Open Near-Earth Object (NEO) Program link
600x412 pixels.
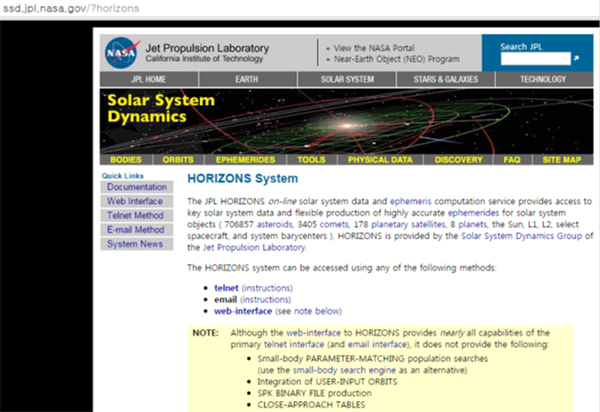396,59
